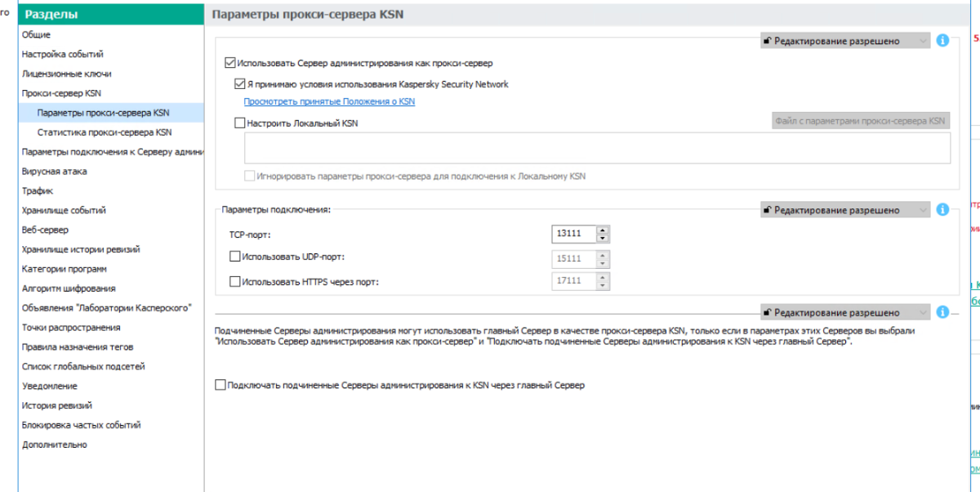
Task: Open top 'Редактирование разрешено' lock dropdown
Action: [844, 40]
